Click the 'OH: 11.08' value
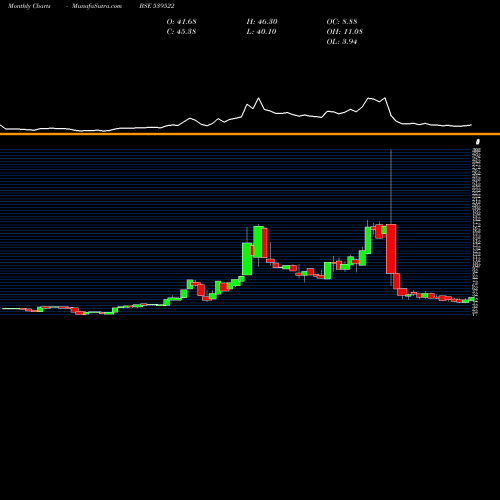 [345, 32]
